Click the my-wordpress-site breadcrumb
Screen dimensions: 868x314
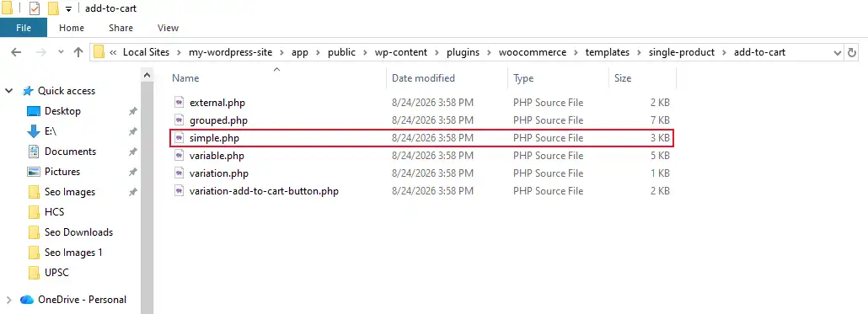[230, 52]
